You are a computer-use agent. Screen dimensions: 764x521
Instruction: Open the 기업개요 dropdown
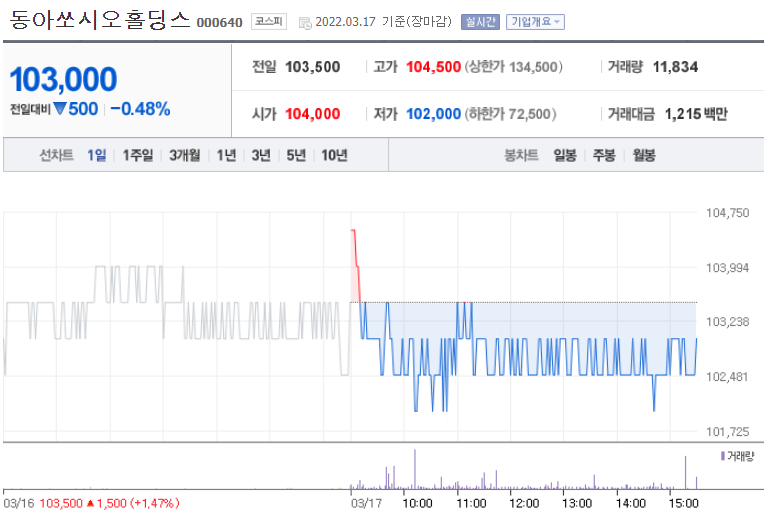[x=535, y=22]
